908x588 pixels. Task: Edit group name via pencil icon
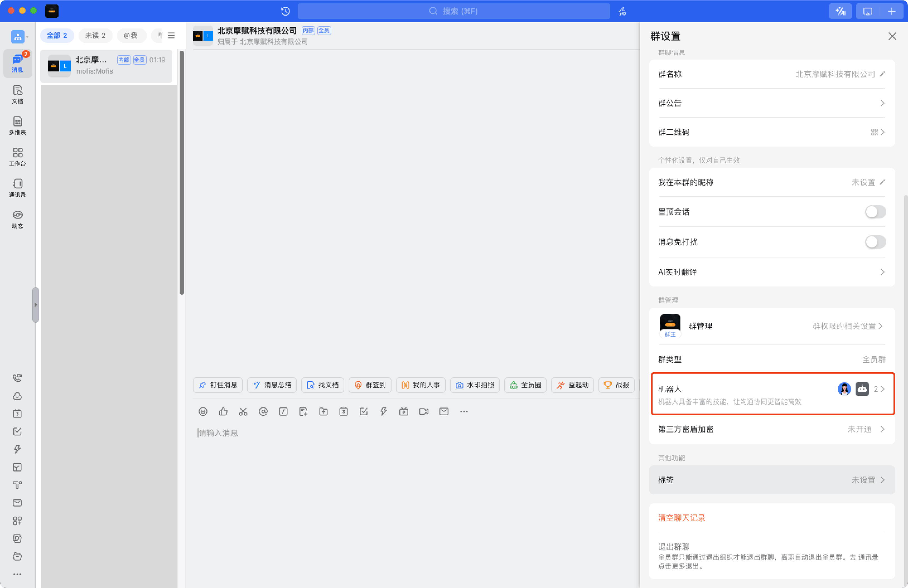pyautogui.click(x=882, y=74)
